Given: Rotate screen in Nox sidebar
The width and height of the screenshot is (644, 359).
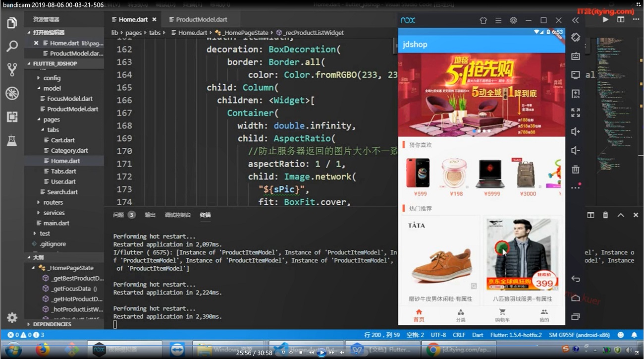Looking at the screenshot, I should [x=575, y=38].
